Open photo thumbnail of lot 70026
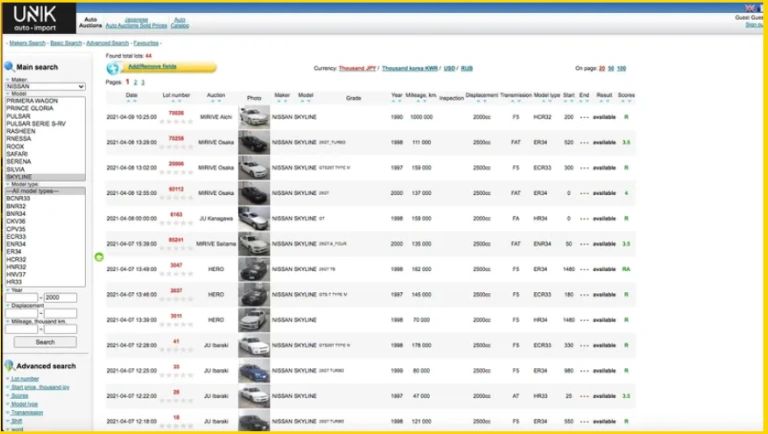Viewport: 768px width, 434px height. pyautogui.click(x=254, y=117)
